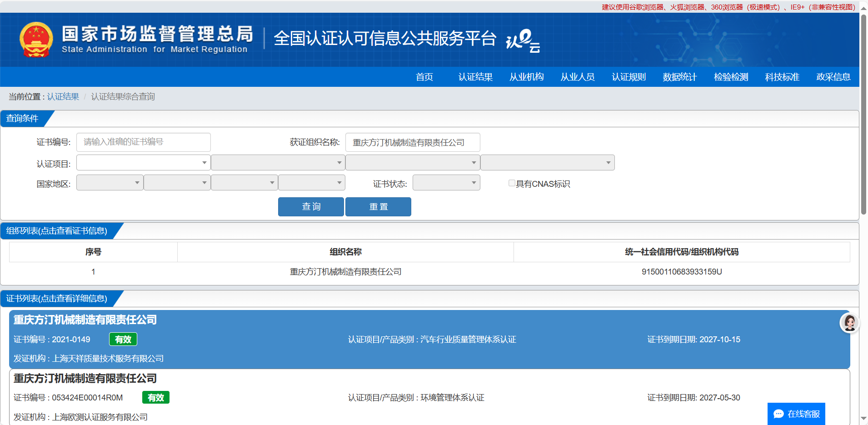Screen dimensions: 868x425
Task: Click into the 证书编号 input field
Action: pyautogui.click(x=143, y=142)
